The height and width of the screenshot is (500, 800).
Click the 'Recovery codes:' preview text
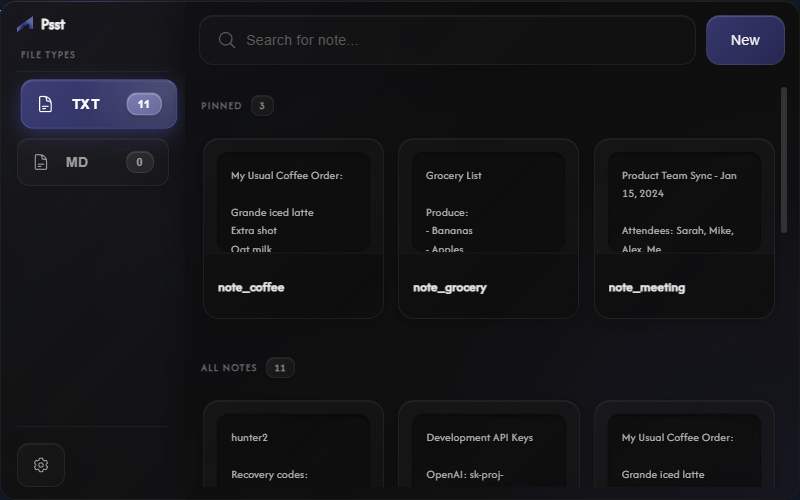coord(269,474)
